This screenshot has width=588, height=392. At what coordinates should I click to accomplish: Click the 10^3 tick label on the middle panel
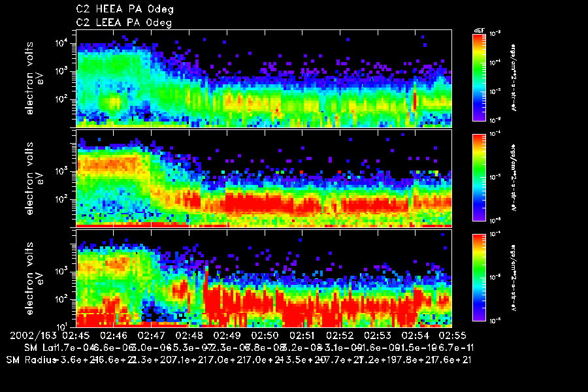[61, 171]
